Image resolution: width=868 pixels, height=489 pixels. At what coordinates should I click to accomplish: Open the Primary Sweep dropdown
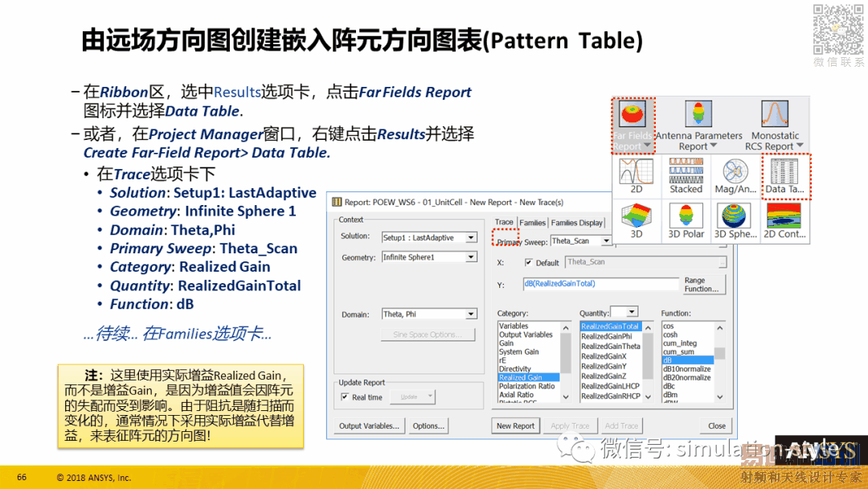click(606, 241)
